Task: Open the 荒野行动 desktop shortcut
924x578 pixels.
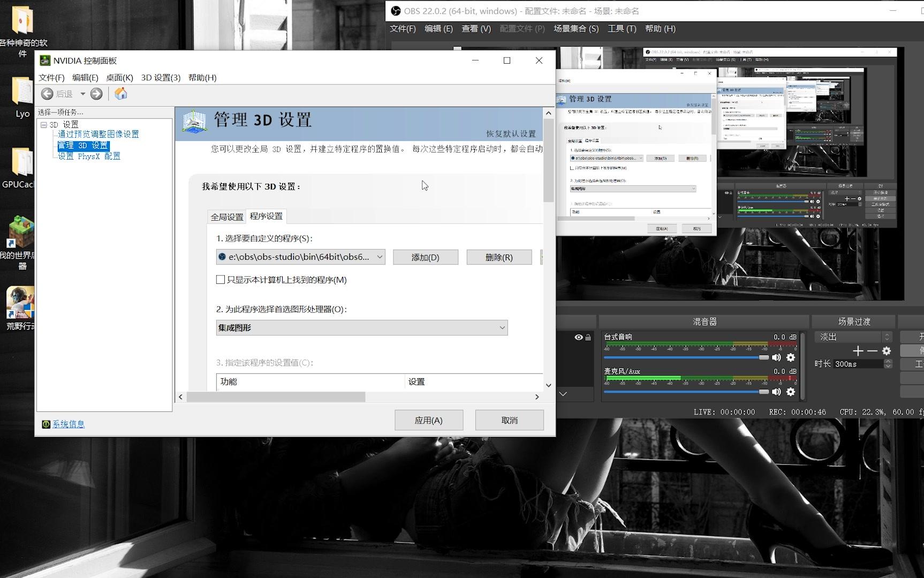Action: 20,308
